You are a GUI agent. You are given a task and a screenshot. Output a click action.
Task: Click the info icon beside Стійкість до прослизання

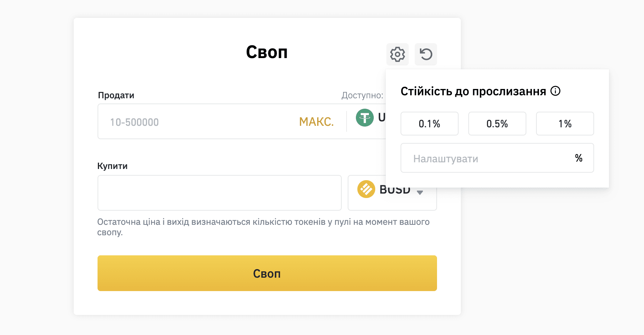(555, 91)
